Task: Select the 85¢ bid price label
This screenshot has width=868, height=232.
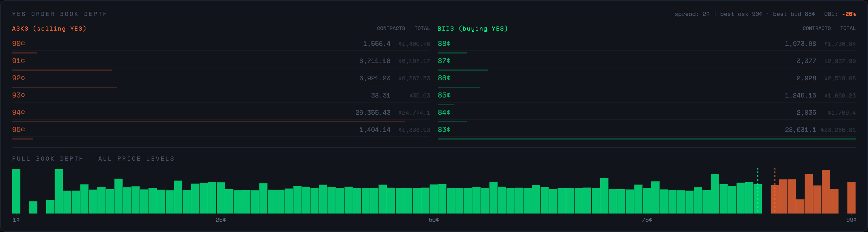Action: pos(444,95)
